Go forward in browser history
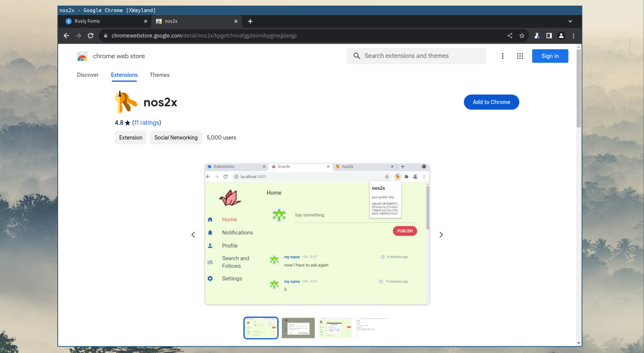Screen dimensions: 644x353 (x=78, y=36)
